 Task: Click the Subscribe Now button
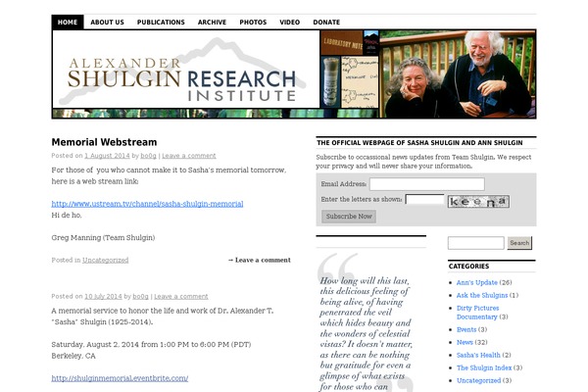pos(349,217)
